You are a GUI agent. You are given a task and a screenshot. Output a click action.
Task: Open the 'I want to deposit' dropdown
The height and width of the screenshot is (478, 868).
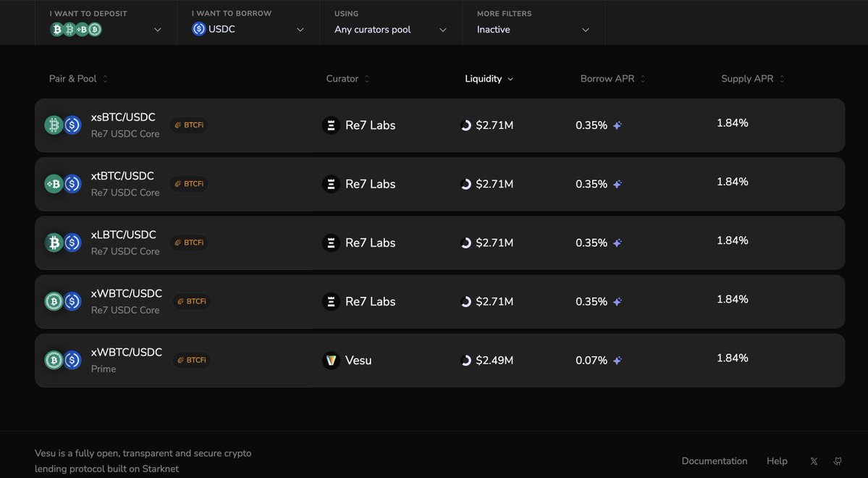pyautogui.click(x=106, y=30)
